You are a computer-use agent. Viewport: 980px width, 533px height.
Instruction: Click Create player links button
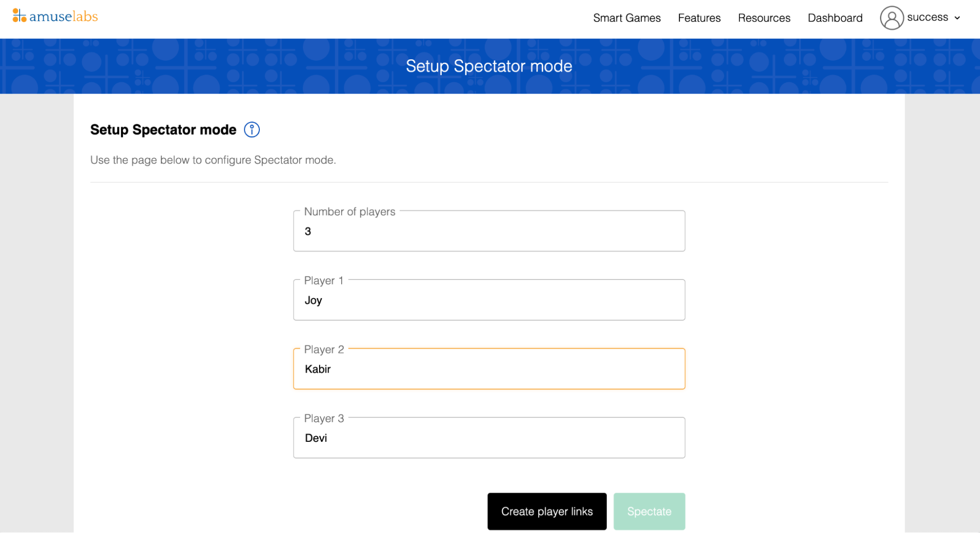(547, 511)
